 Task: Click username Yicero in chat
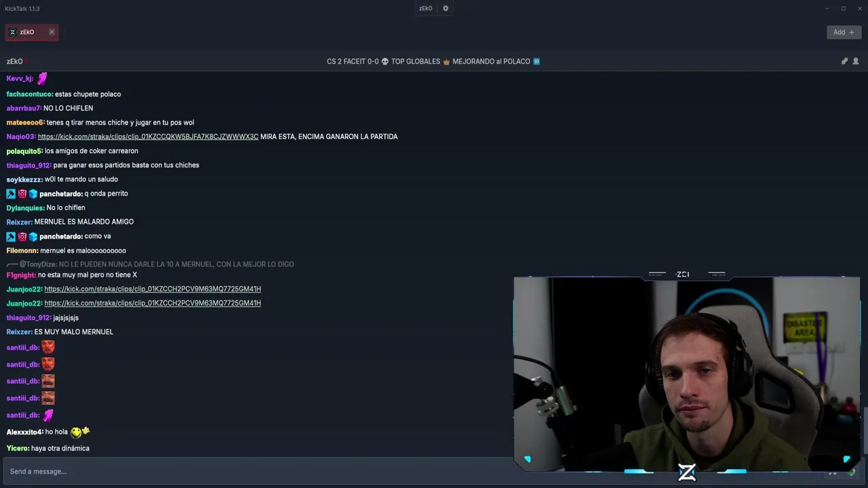18,449
